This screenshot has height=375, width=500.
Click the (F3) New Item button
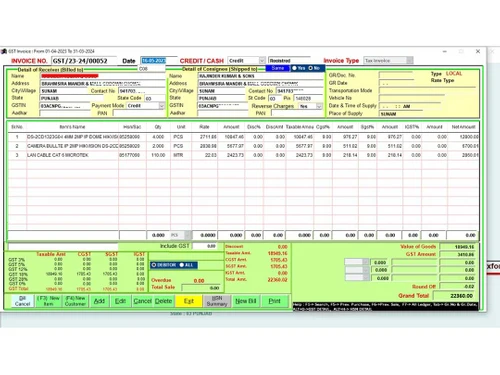[48, 301]
